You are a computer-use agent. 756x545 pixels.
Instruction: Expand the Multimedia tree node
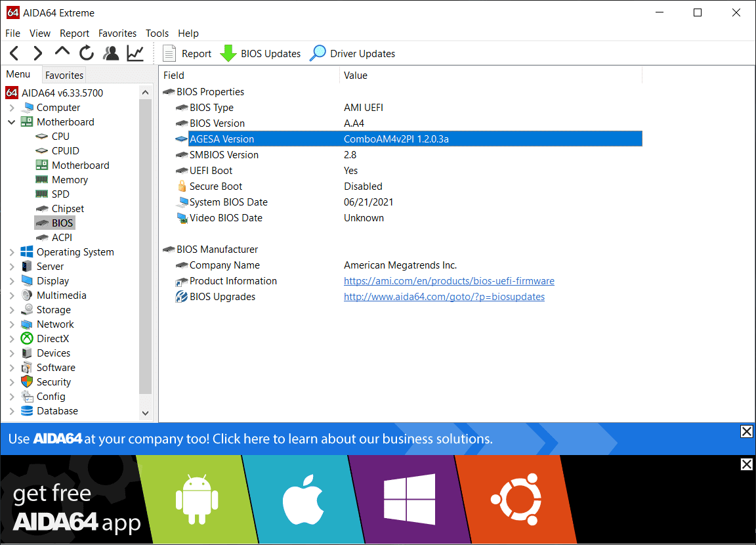(x=12, y=295)
